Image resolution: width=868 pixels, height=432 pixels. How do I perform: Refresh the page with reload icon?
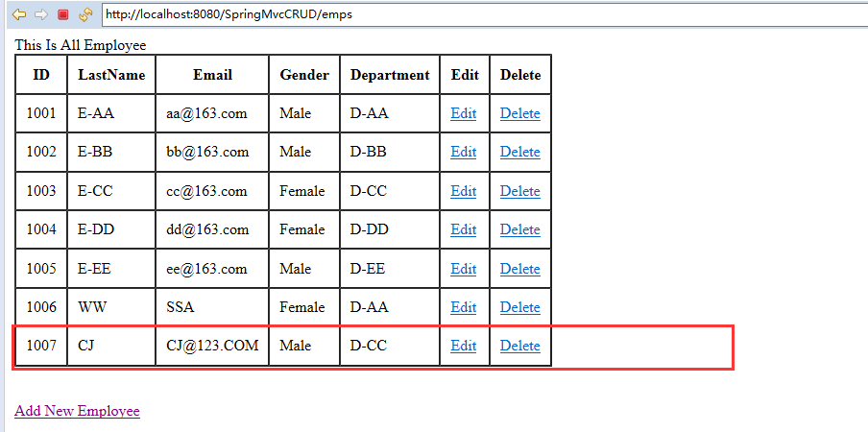click(85, 14)
